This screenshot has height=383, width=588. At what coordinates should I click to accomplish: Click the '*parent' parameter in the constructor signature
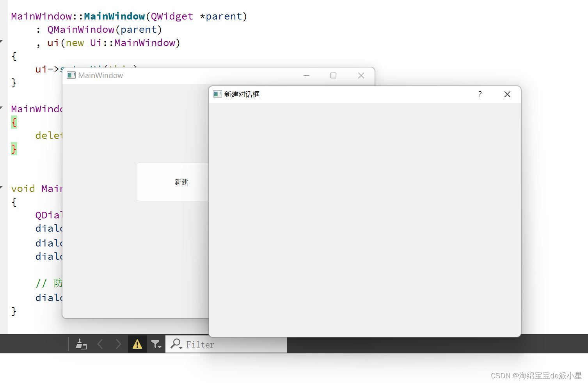pos(221,16)
